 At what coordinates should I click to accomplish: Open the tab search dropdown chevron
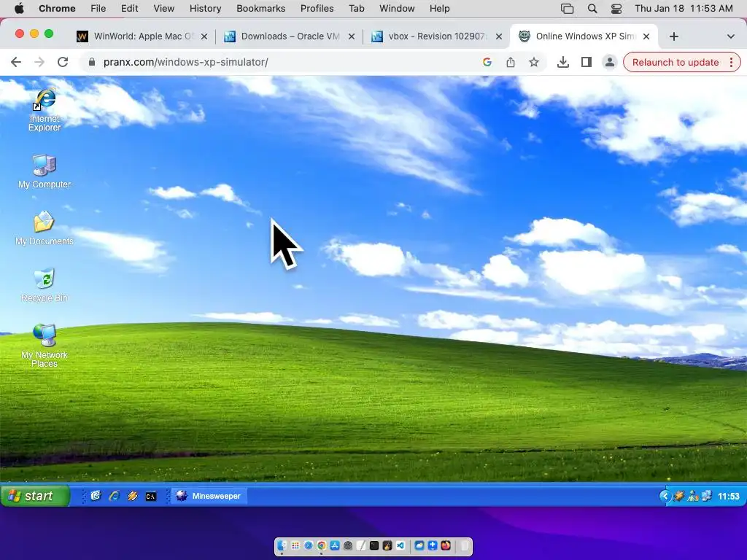point(730,36)
